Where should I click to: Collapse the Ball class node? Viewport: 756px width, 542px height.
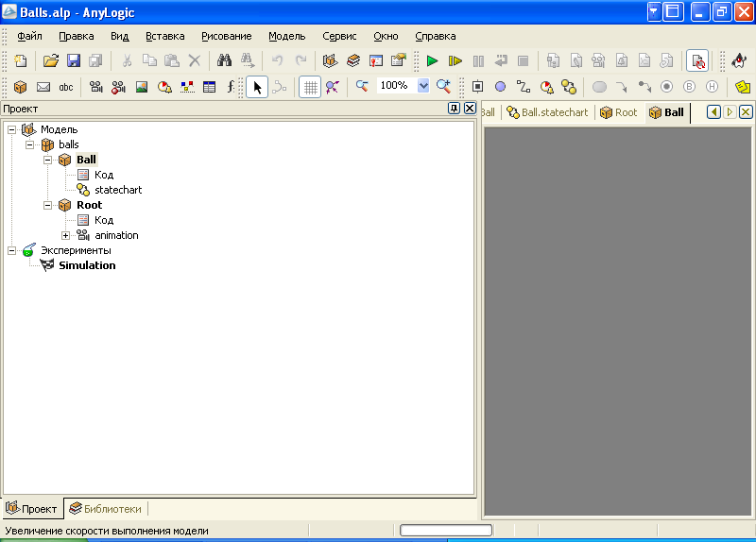48,160
